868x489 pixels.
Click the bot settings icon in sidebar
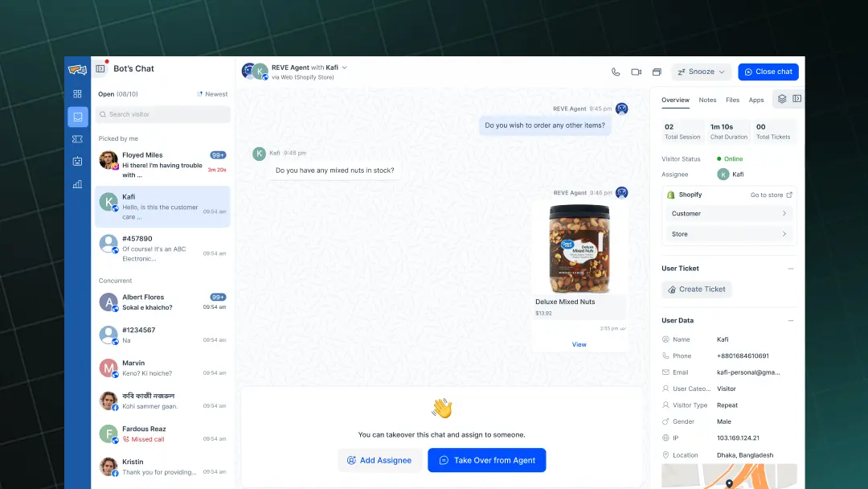tap(77, 161)
